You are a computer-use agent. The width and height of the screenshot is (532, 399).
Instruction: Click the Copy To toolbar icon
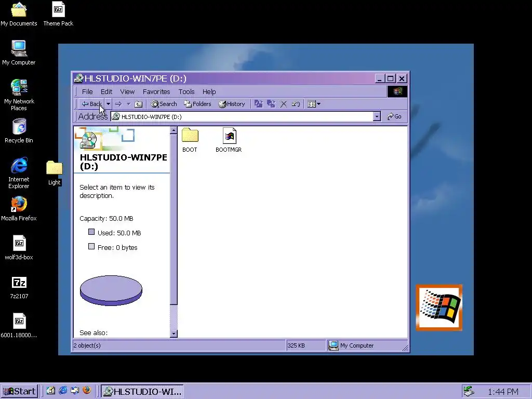pyautogui.click(x=271, y=104)
